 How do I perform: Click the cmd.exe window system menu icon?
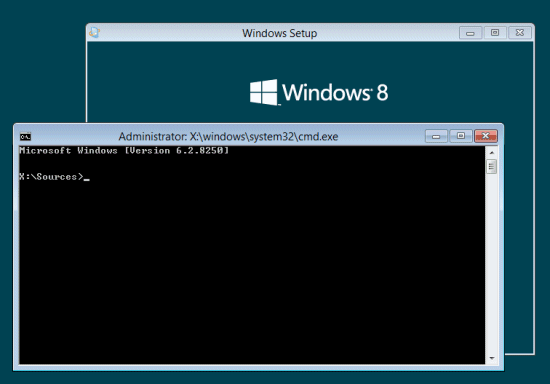click(26, 136)
